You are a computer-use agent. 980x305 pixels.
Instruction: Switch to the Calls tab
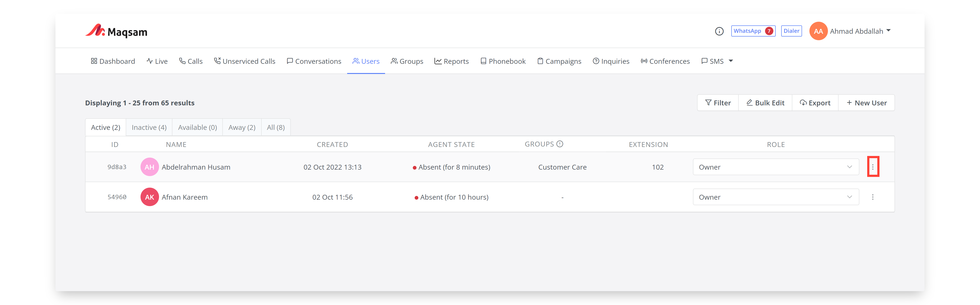(x=191, y=61)
